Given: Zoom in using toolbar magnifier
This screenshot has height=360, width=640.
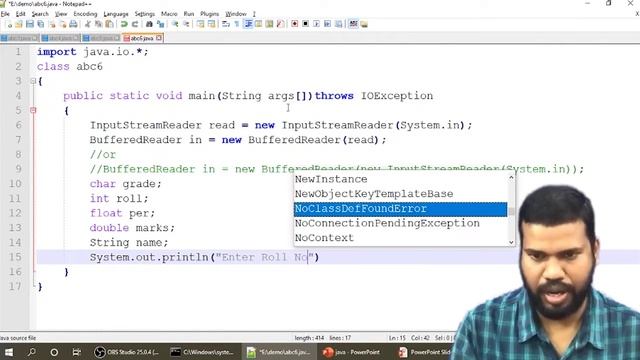Looking at the screenshot, I should point(175,24).
